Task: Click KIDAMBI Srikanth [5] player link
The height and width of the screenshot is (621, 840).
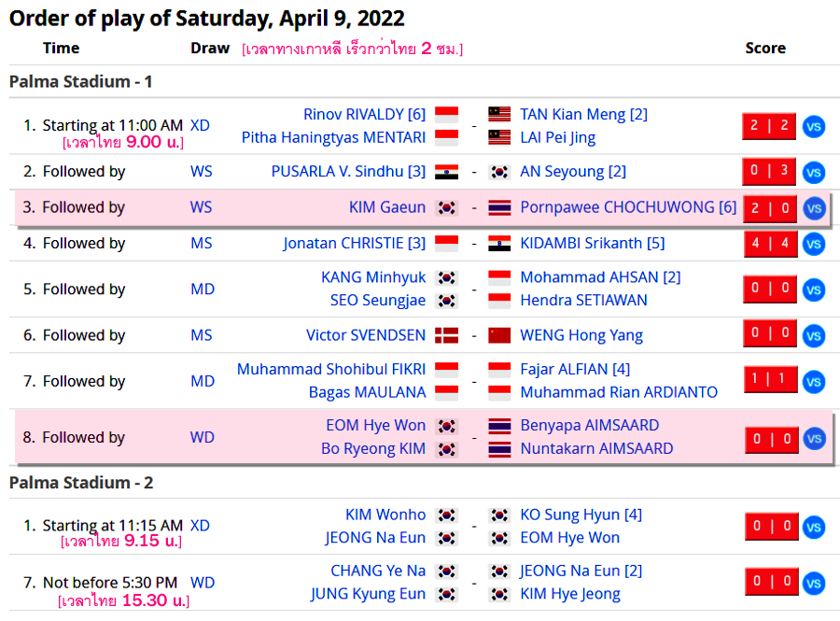Action: pyautogui.click(x=592, y=243)
